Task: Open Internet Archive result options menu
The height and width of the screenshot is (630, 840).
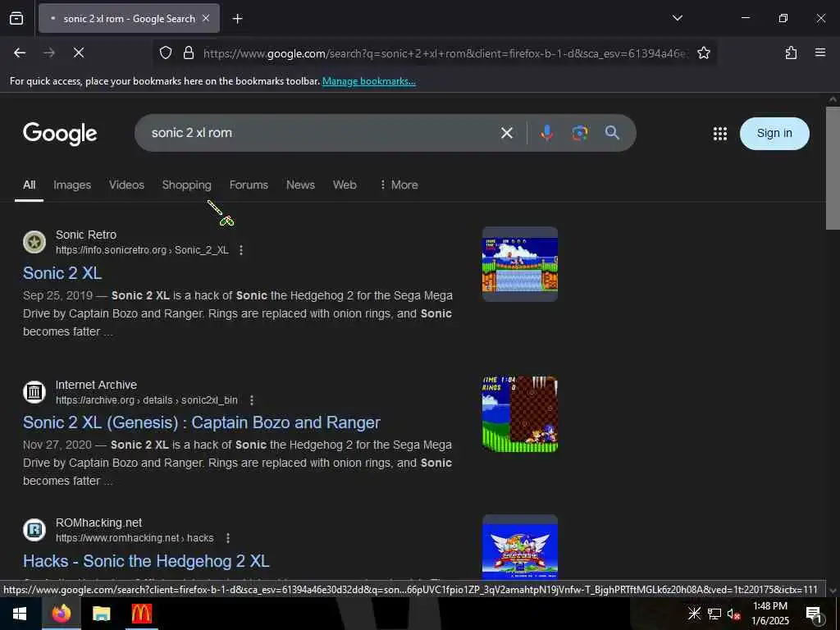Action: [x=251, y=400]
